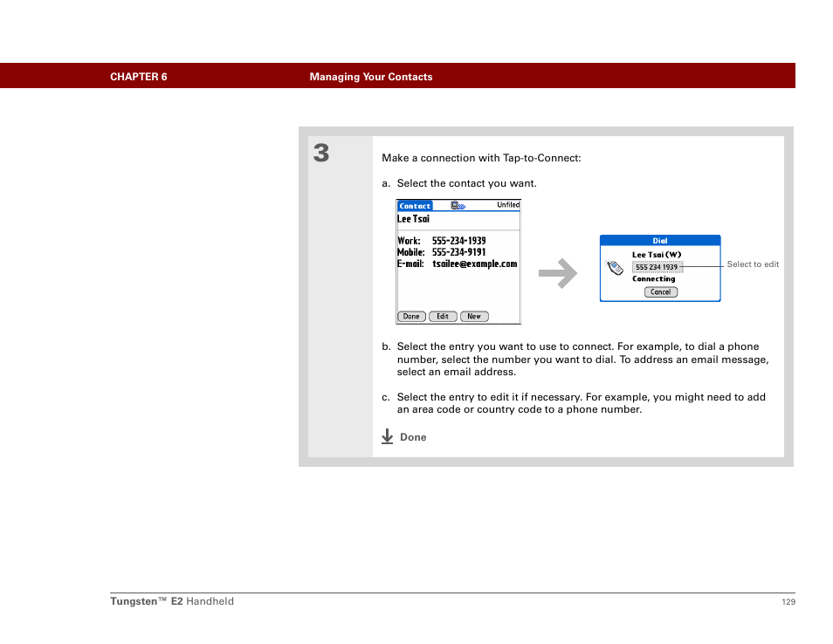Click page number 129
The image size is (833, 644).
(788, 602)
